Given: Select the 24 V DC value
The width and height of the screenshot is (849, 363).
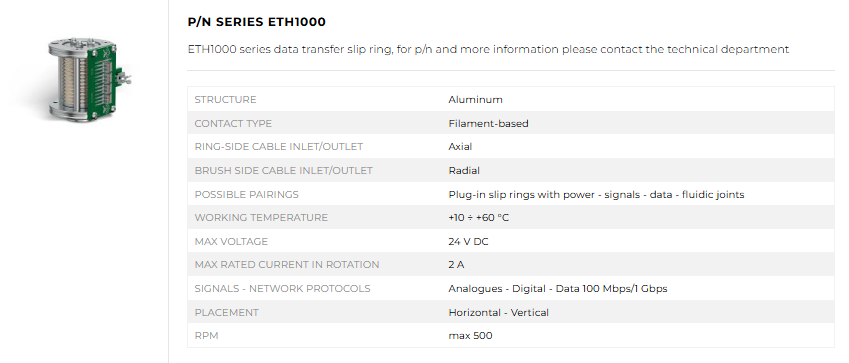Looking at the screenshot, I should click(468, 242).
